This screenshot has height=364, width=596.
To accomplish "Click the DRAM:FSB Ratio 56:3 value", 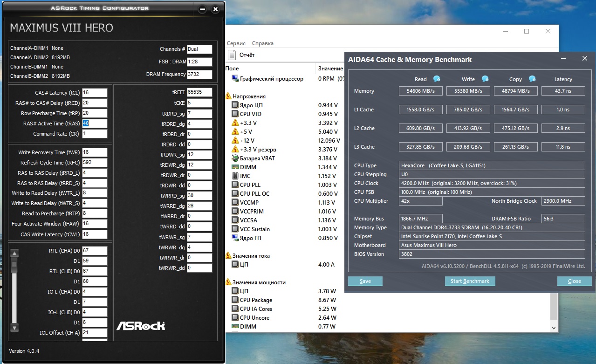I will (x=563, y=219).
